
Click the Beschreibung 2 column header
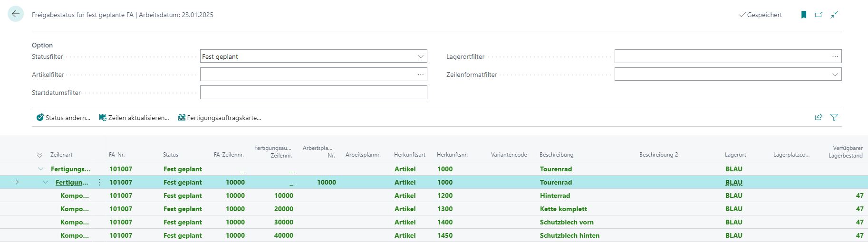(x=659, y=155)
